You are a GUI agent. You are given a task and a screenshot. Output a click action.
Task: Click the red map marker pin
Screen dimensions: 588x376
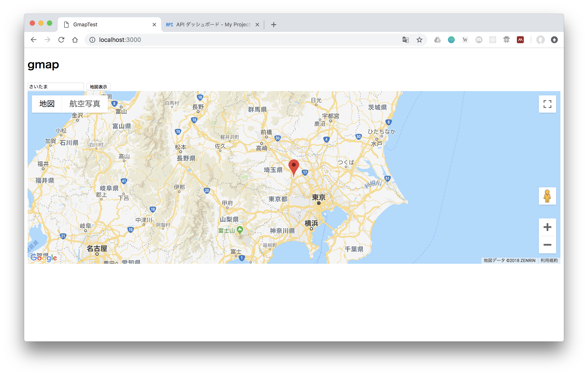[x=294, y=166]
